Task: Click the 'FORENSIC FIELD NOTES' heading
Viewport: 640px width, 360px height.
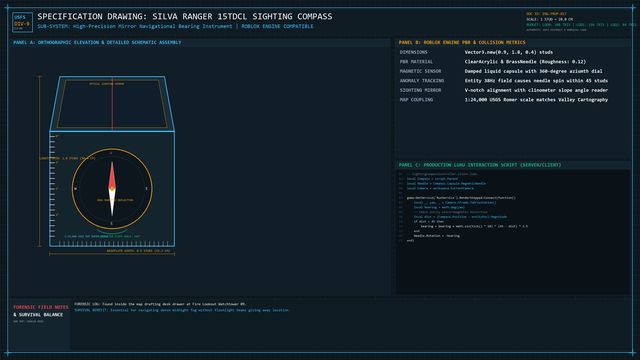Action: click(41, 307)
